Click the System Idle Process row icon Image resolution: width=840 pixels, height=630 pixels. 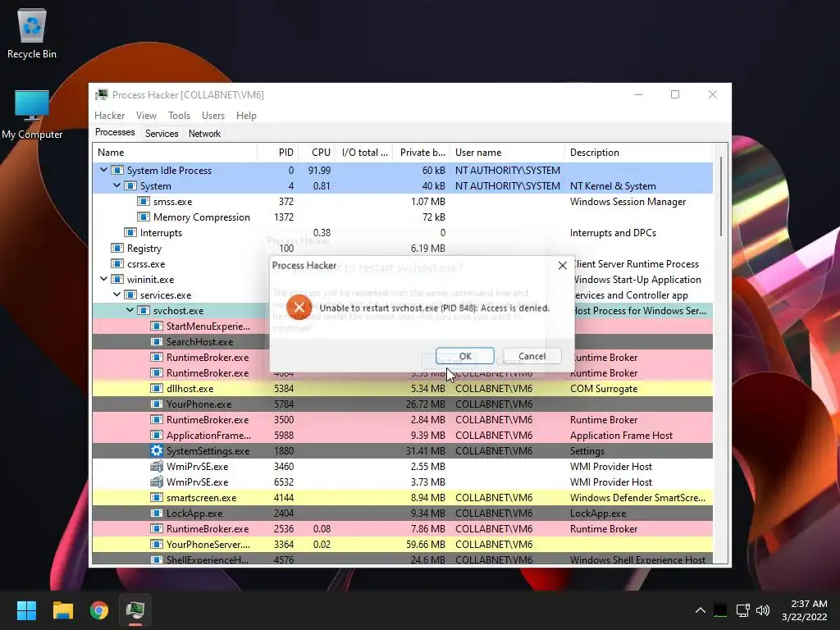coord(116,171)
